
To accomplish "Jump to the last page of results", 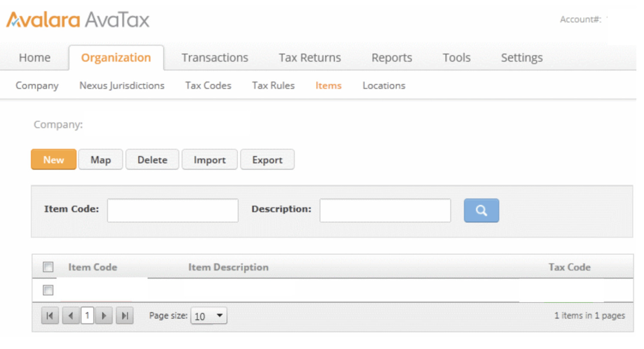I will [x=125, y=315].
